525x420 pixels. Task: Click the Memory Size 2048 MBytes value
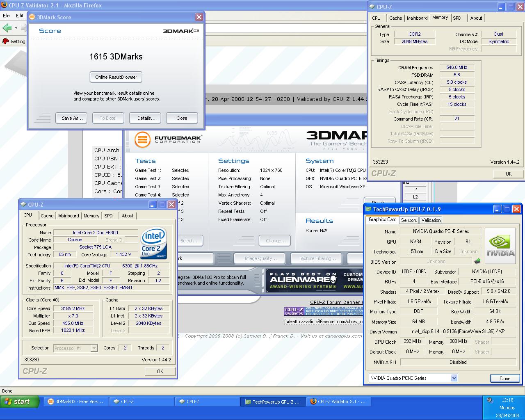pos(415,41)
